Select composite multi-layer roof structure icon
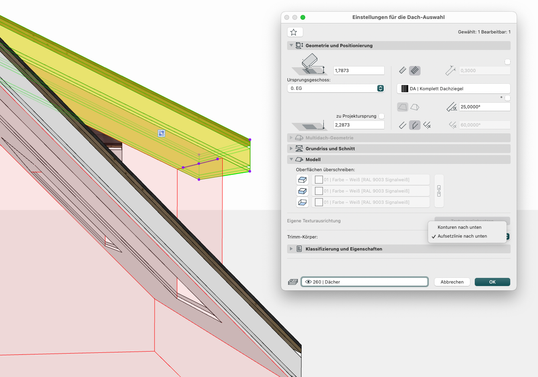538x377 pixels. [415, 70]
